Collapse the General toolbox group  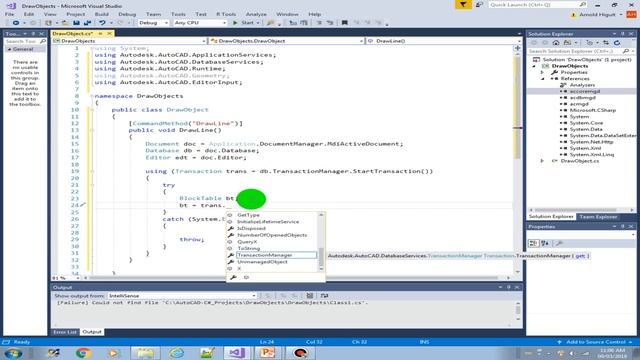pos(9,49)
